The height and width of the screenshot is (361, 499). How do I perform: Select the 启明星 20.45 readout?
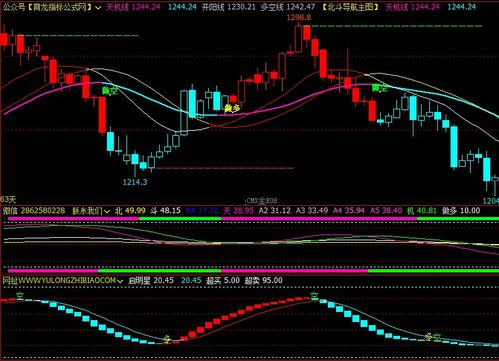click(151, 281)
